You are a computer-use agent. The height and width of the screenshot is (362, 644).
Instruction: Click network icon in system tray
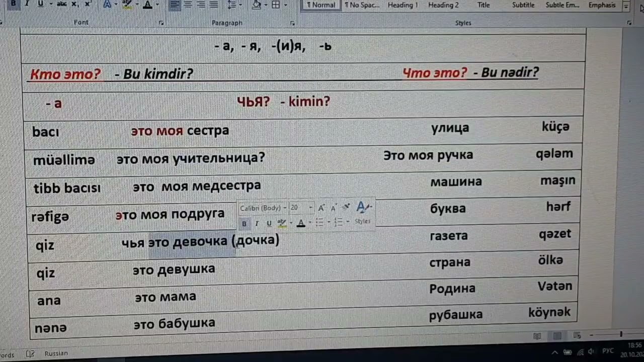580,352
